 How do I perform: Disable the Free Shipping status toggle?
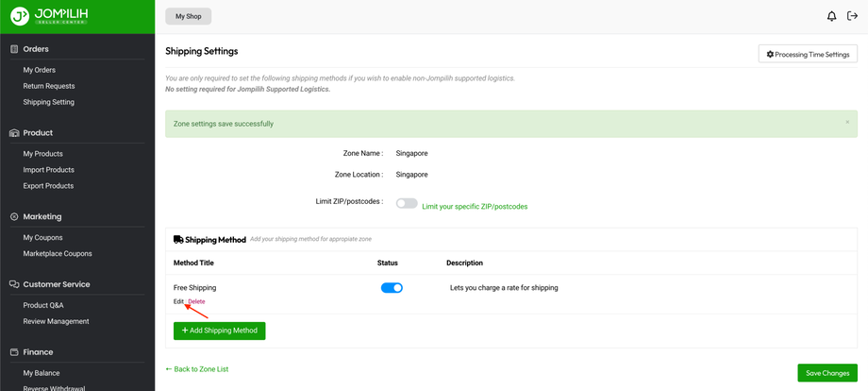pos(392,288)
